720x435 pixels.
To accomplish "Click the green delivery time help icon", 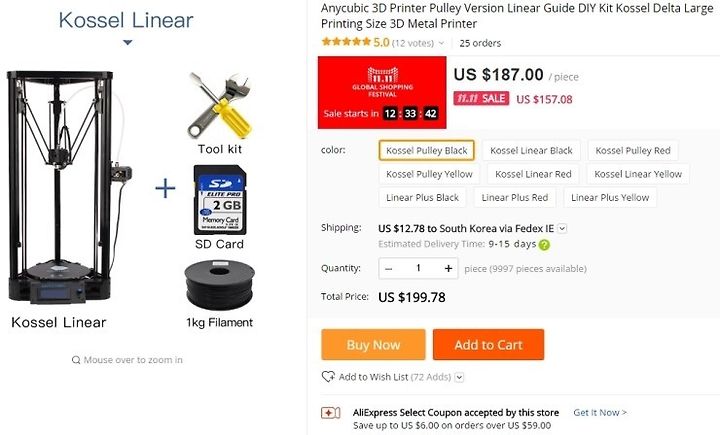I will [544, 245].
